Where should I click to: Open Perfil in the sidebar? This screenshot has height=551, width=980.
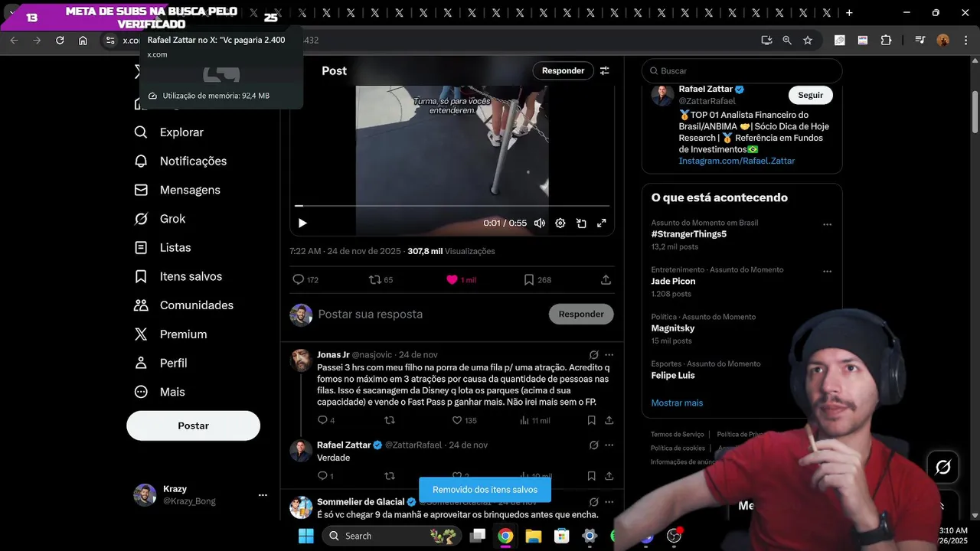click(x=160, y=363)
